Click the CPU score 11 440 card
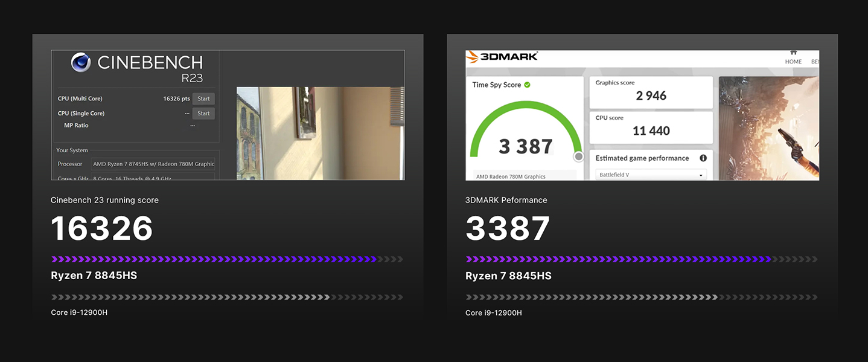The image size is (868, 362). click(651, 128)
